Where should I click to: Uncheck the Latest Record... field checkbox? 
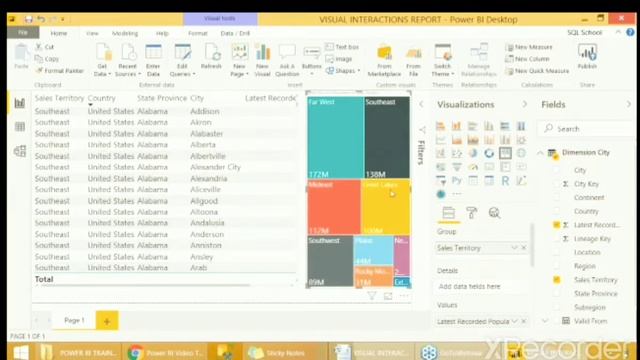pos(556,225)
